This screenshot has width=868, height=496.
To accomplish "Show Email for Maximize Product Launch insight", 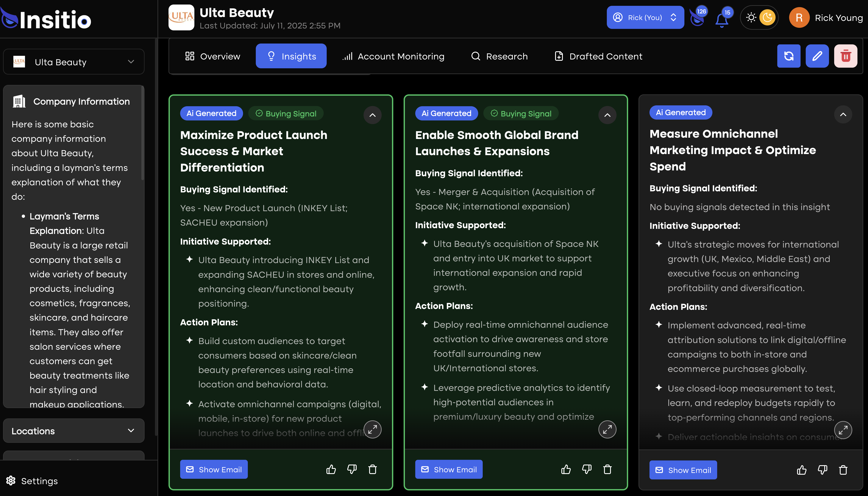I will [x=214, y=469].
